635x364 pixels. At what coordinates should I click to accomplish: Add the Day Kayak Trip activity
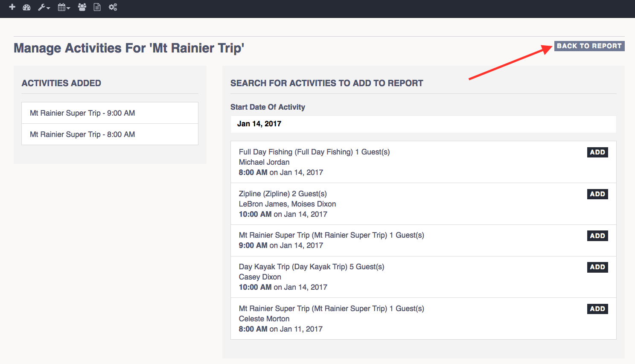pos(597,267)
